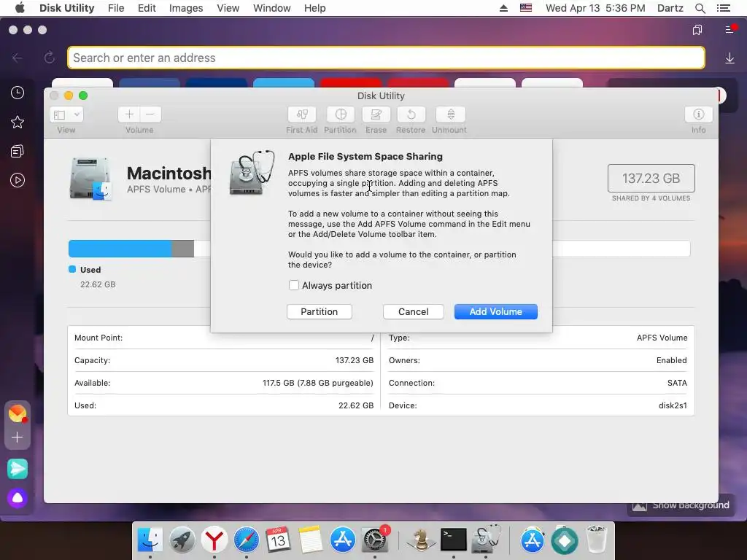Screen dimensions: 747x560
Task: Delete a volume with the minus icon
Action: point(150,114)
